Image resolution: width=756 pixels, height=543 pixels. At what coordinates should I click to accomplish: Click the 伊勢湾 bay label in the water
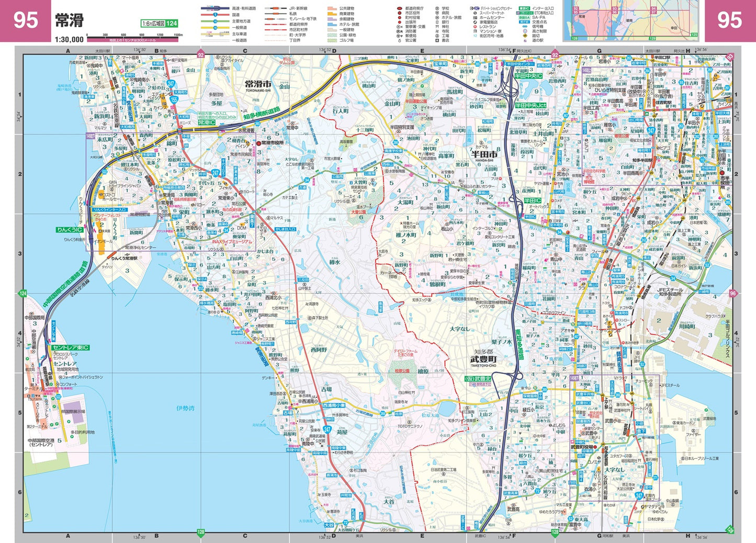(x=185, y=407)
